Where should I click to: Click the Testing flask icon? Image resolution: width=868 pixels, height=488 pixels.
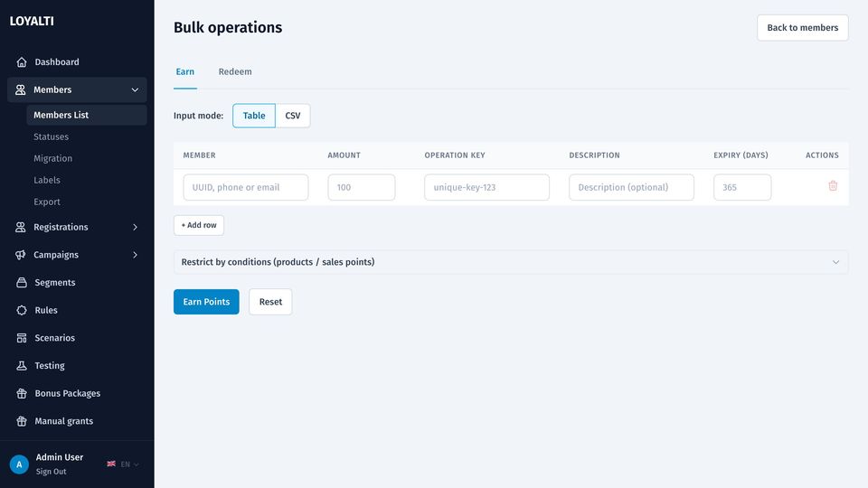point(22,365)
